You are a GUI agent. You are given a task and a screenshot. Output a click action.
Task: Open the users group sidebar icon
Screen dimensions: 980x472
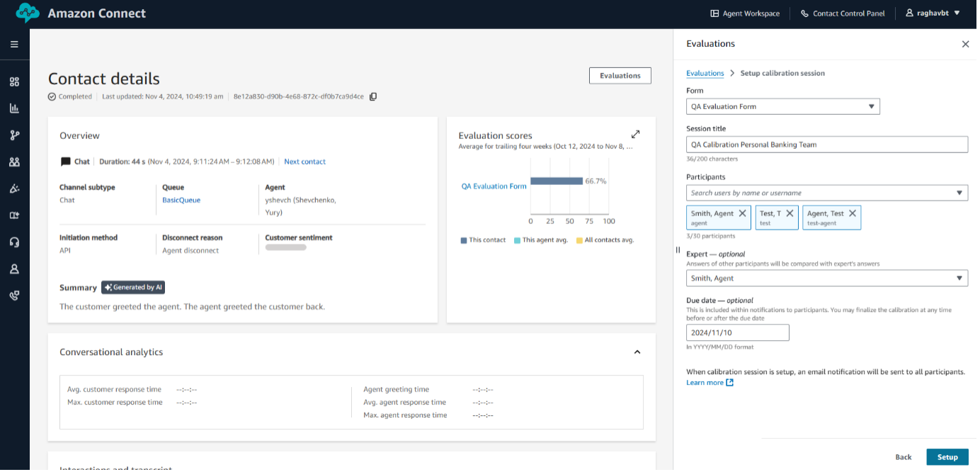point(14,162)
